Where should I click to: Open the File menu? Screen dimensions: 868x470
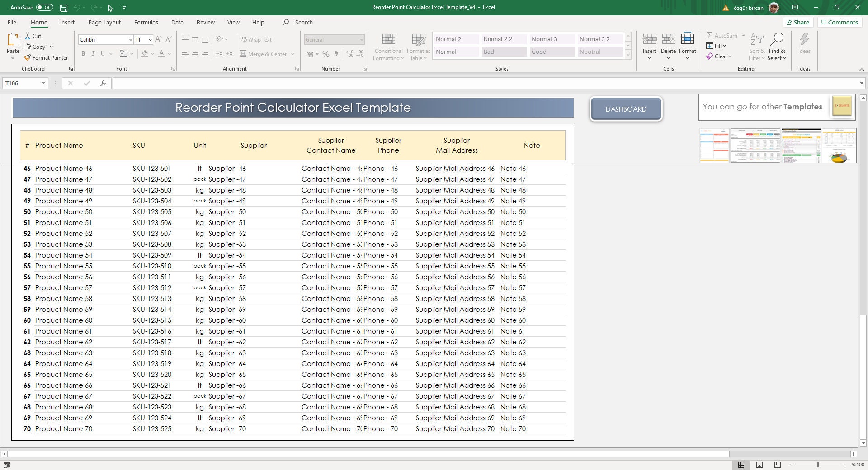pyautogui.click(x=12, y=22)
